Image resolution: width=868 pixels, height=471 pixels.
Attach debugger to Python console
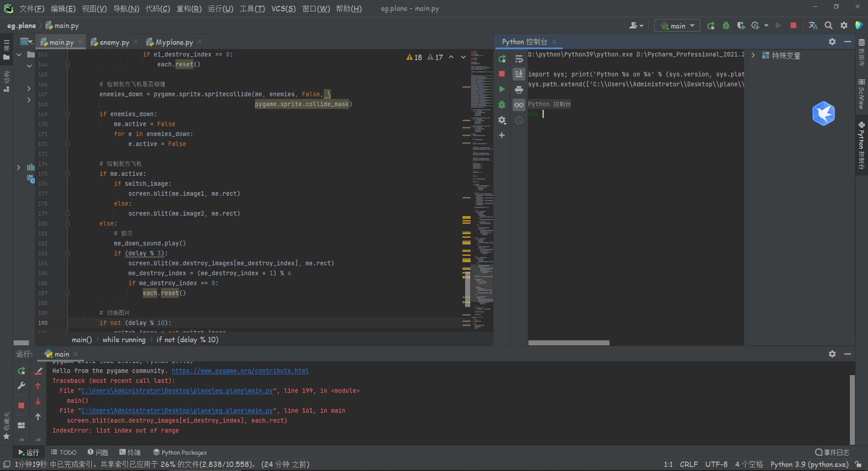(502, 104)
